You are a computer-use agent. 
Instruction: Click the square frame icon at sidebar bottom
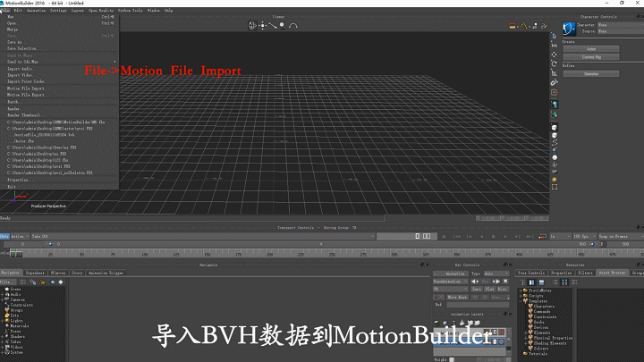[x=555, y=187]
